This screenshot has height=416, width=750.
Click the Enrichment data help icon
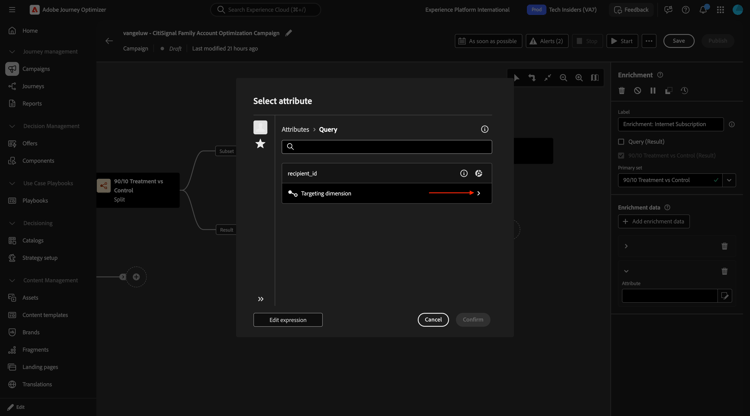667,208
